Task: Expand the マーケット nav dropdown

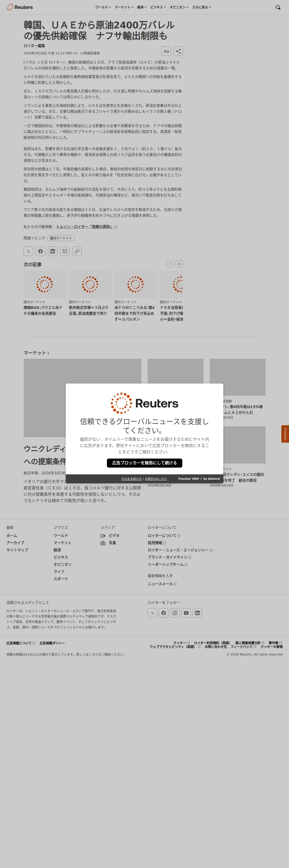Action: (x=124, y=7)
